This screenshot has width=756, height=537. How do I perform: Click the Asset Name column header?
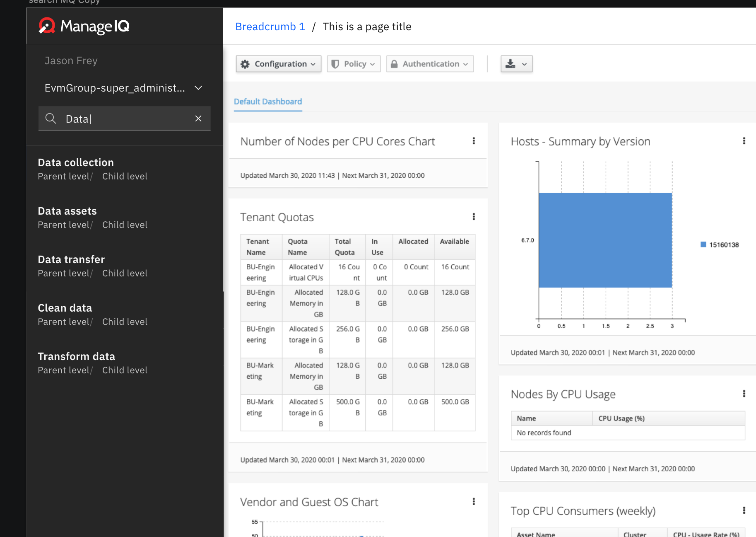tap(564, 533)
